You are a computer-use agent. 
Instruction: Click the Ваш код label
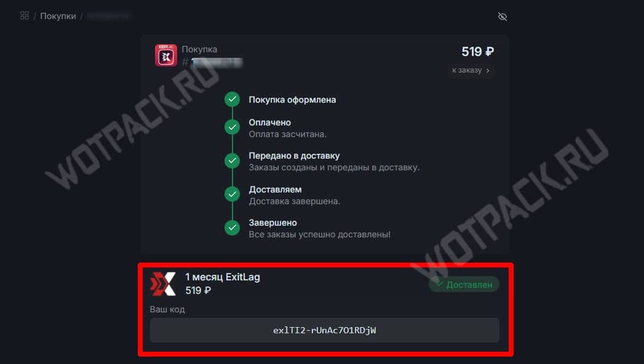point(167,309)
